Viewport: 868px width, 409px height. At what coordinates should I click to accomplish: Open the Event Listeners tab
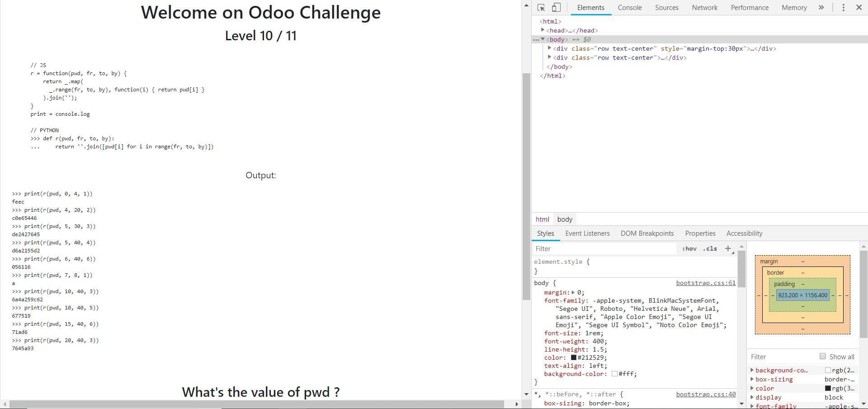587,233
